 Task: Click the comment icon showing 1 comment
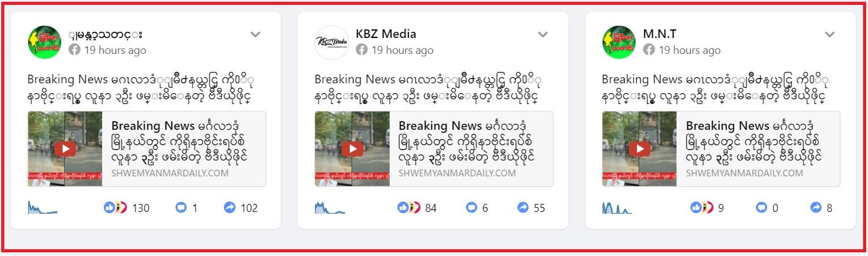tap(181, 208)
